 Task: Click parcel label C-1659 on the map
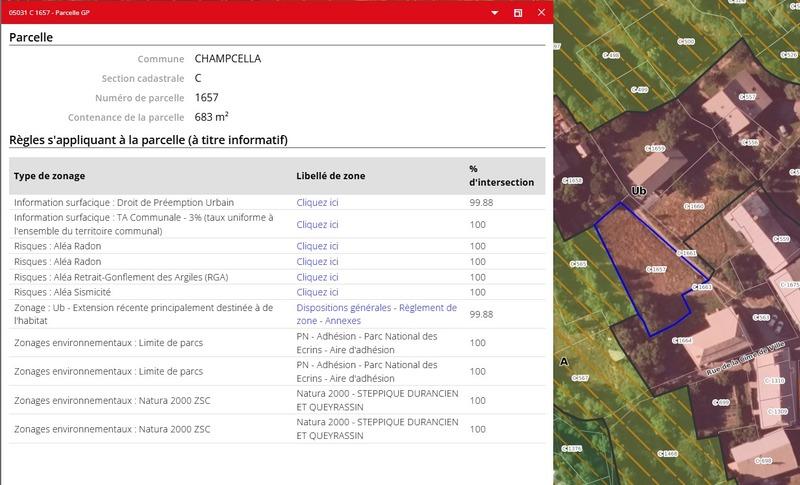655,150
